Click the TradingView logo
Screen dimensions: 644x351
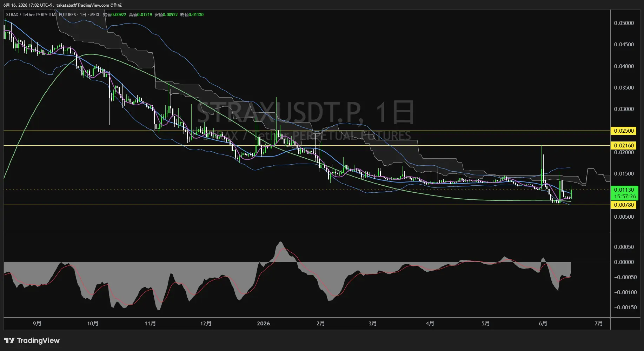pos(32,340)
